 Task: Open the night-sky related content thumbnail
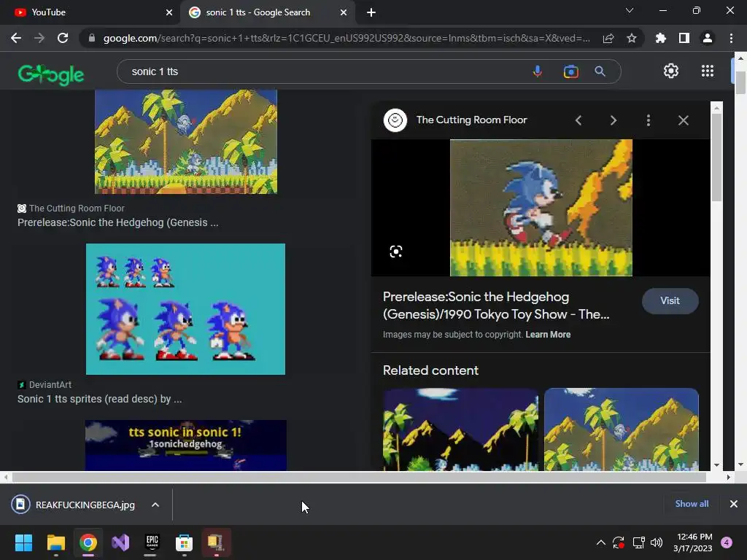tap(461, 429)
